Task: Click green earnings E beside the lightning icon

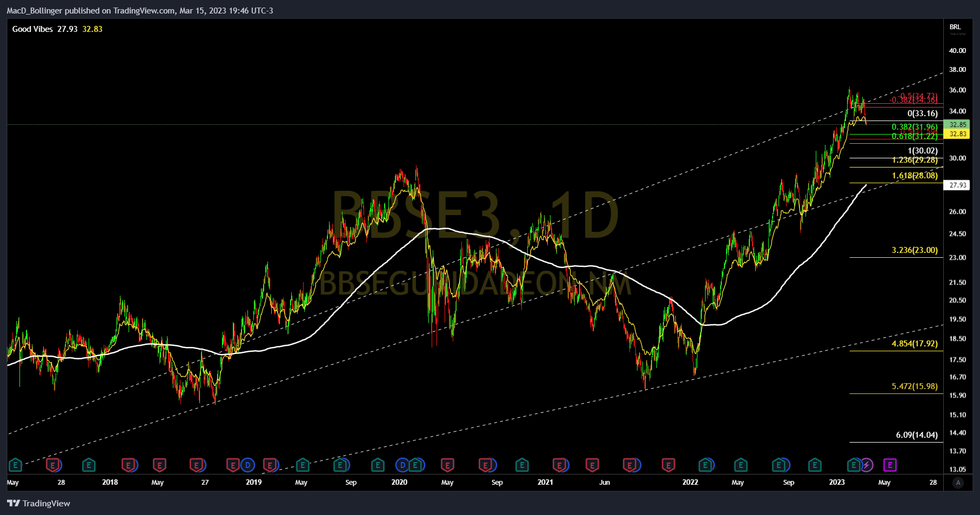Action: point(854,465)
